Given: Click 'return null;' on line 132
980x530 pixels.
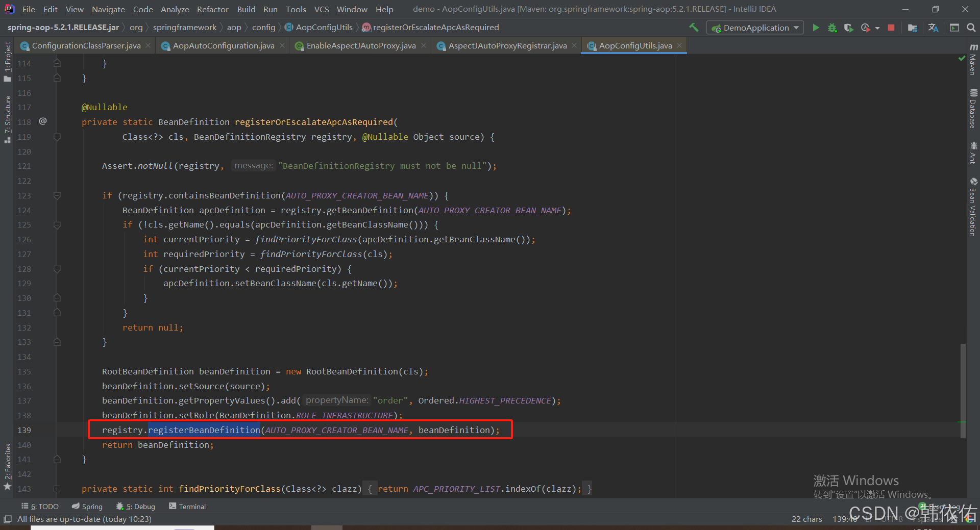Looking at the screenshot, I should coord(153,327).
